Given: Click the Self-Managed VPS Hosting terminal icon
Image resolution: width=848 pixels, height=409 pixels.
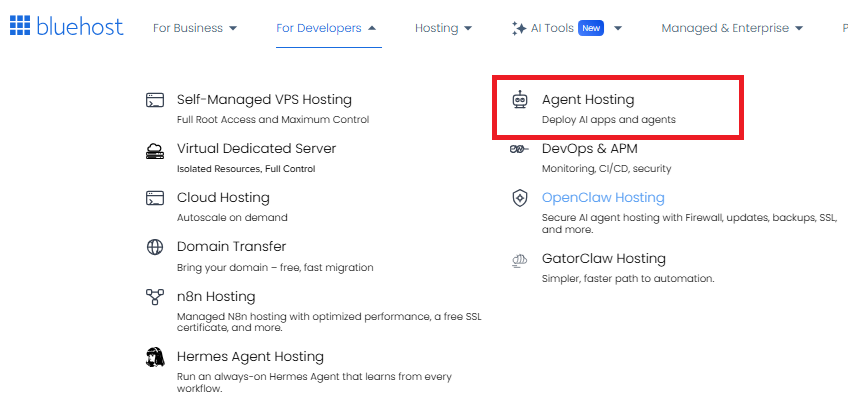Looking at the screenshot, I should point(155,100).
